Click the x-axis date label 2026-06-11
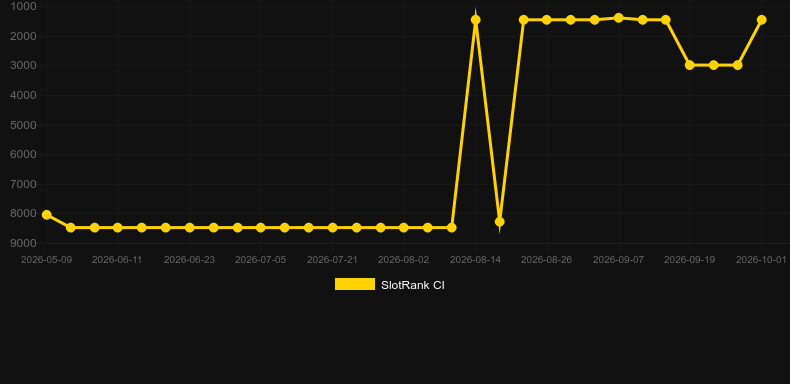 [117, 260]
